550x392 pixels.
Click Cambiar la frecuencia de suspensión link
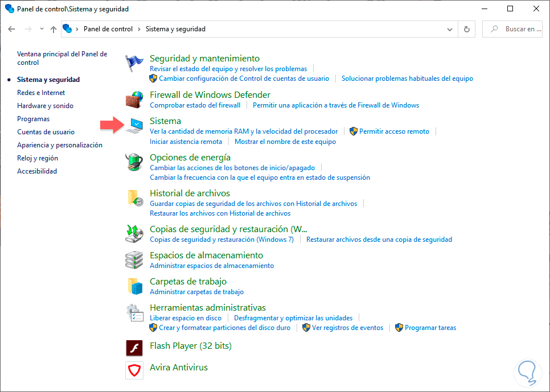coord(260,178)
